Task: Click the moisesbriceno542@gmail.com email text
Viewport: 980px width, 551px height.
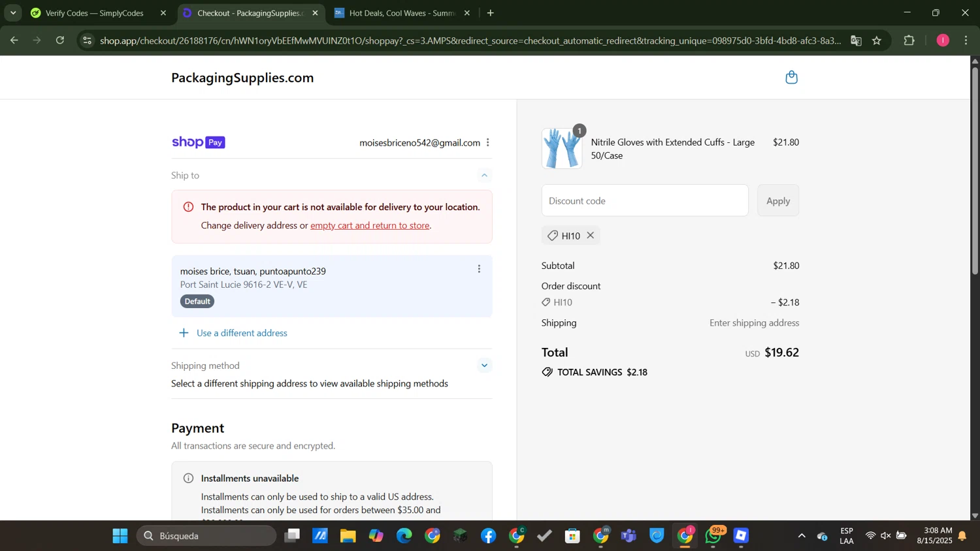Action: tap(419, 142)
